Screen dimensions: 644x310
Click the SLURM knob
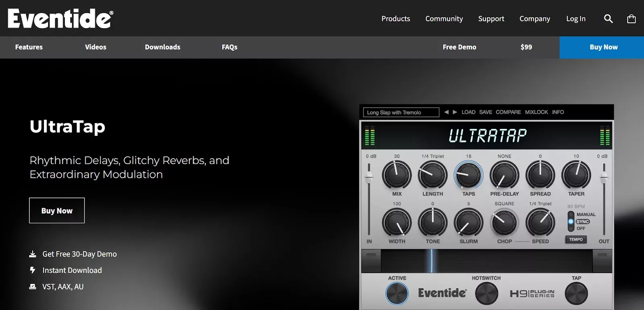(469, 223)
